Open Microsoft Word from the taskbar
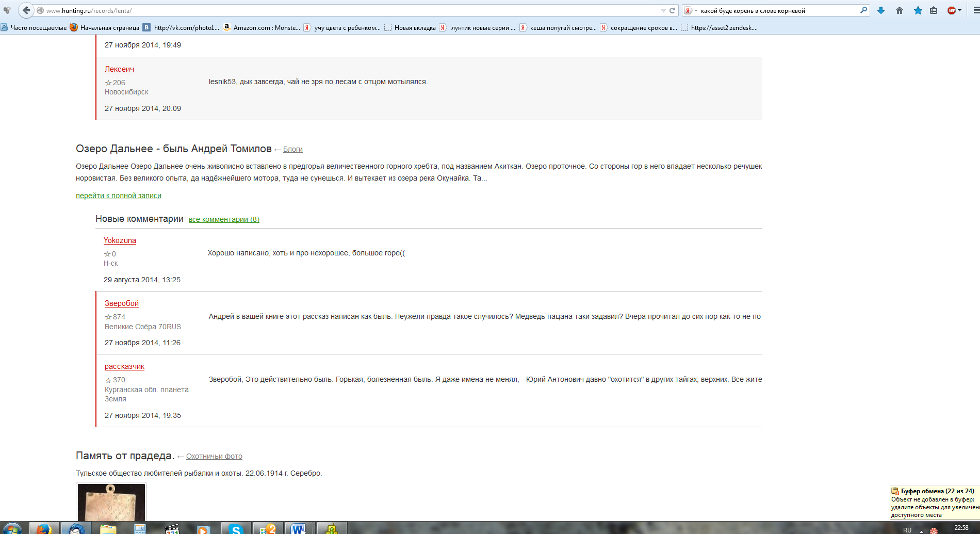Image resolution: width=980 pixels, height=534 pixels. coord(298,528)
